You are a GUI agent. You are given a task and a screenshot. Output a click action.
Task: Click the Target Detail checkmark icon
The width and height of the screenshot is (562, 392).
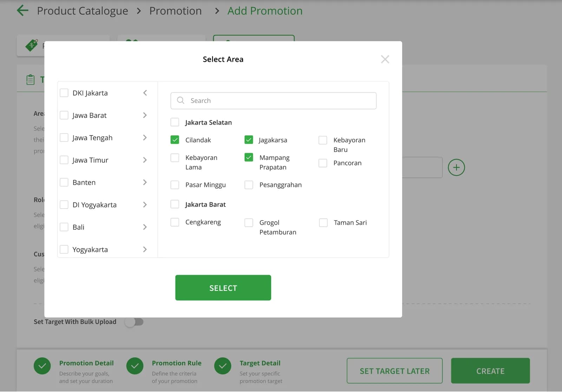click(223, 366)
